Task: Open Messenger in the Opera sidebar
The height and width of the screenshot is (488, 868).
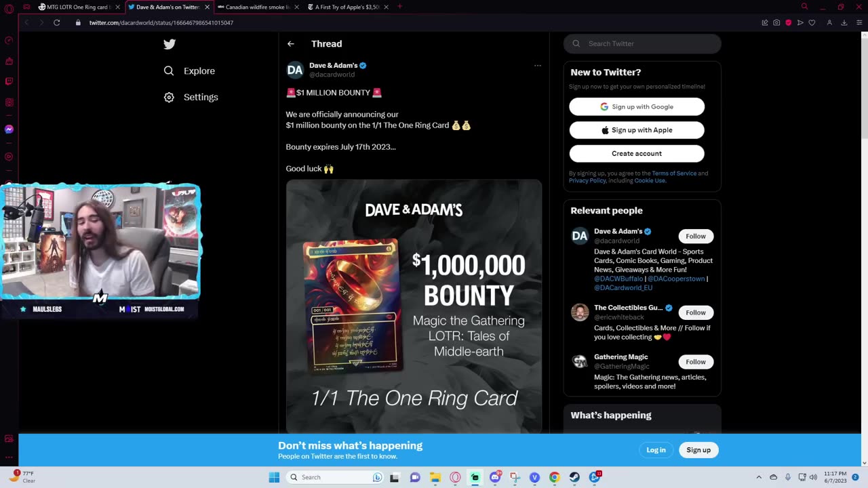Action: [x=9, y=129]
